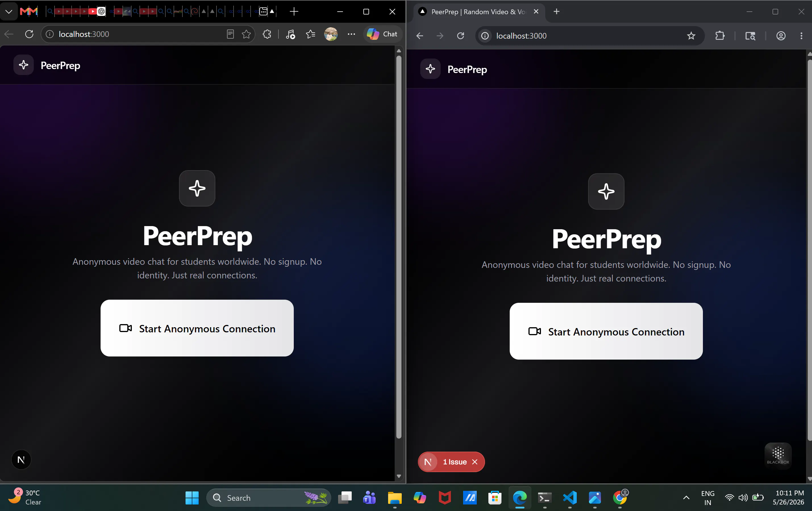Open a new tab in Edge
This screenshot has width=812, height=511.
click(x=294, y=11)
